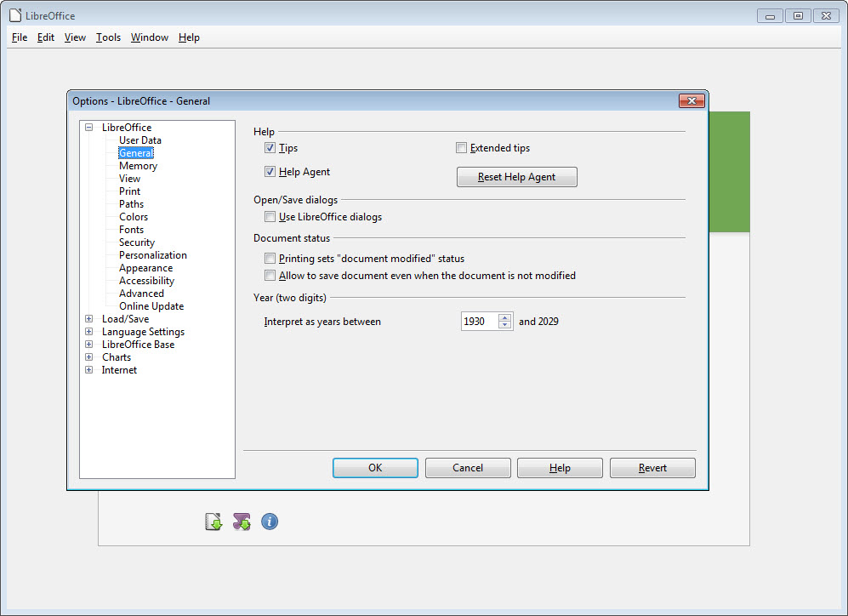Open the Edit menu
Viewport: 848px width, 616px height.
coord(45,37)
